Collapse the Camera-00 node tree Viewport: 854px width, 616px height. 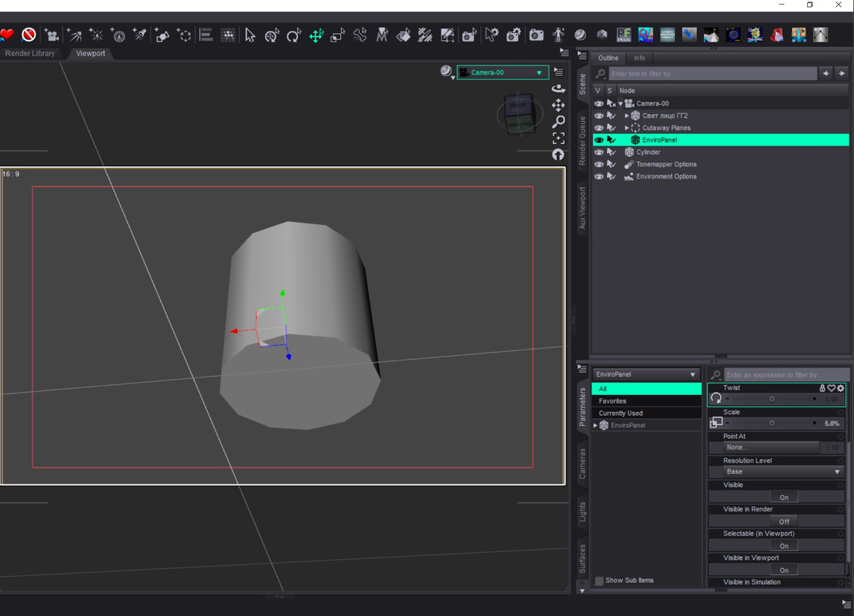tap(621, 103)
